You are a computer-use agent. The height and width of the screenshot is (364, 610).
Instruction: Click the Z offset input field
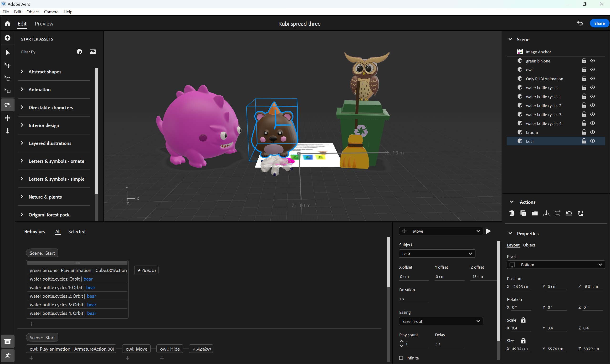pos(483,277)
